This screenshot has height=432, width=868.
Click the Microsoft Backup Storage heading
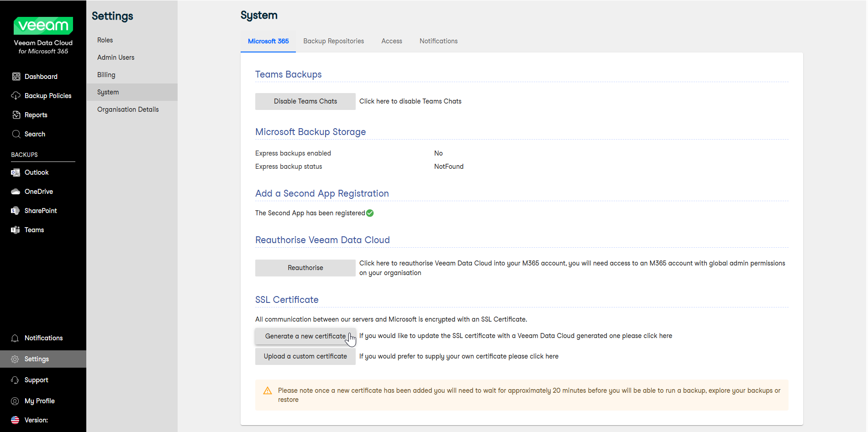coord(310,132)
